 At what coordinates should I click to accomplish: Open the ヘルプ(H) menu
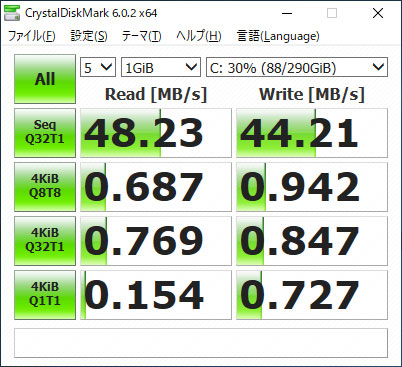tap(199, 36)
